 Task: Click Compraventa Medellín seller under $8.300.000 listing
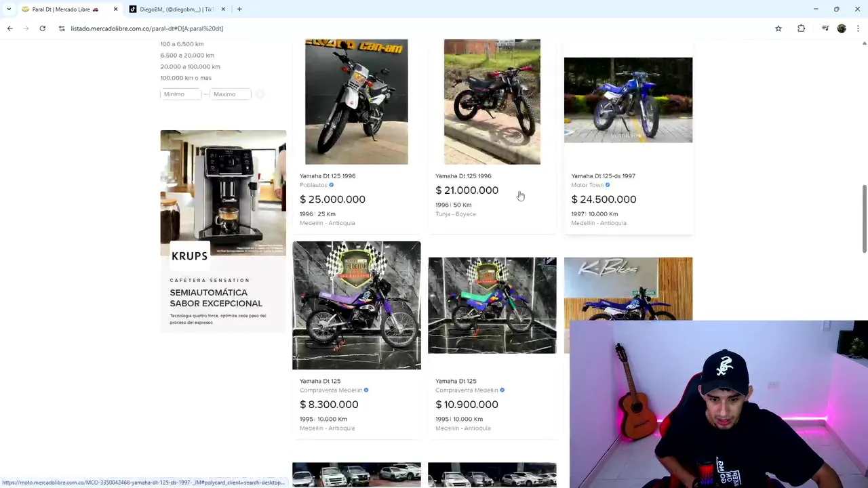tap(331, 390)
